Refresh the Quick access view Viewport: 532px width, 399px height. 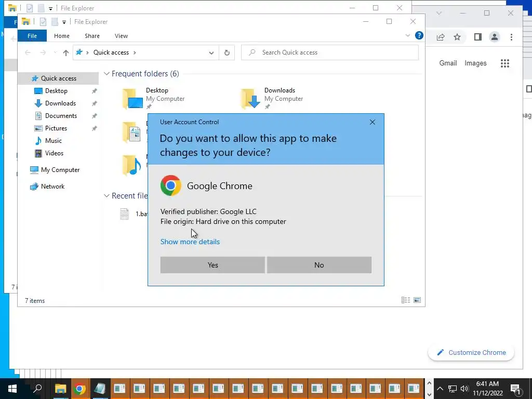pos(227,52)
